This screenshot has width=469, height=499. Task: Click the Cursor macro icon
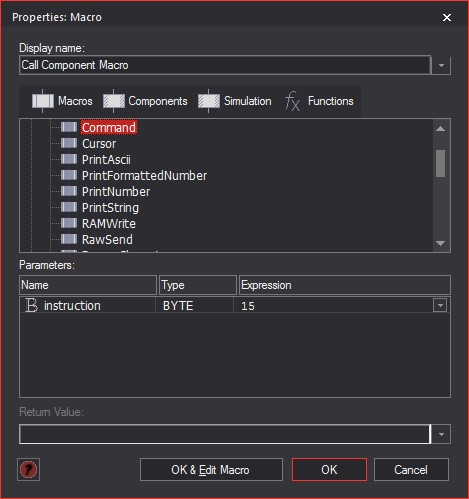[69, 143]
